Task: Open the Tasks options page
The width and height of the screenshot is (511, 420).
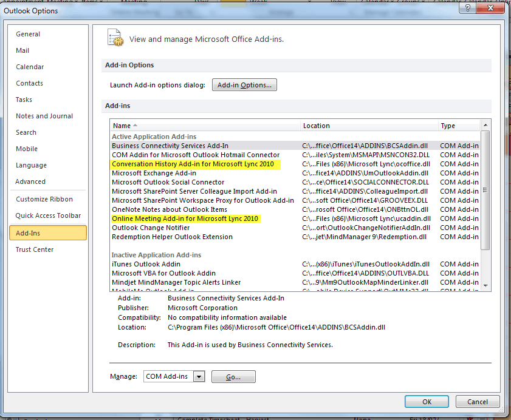Action: [24, 100]
